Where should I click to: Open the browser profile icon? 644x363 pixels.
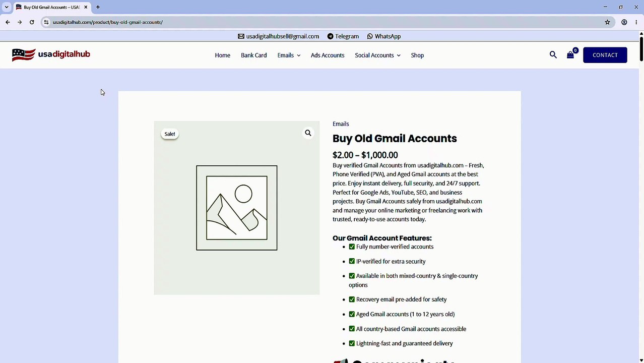point(624,22)
